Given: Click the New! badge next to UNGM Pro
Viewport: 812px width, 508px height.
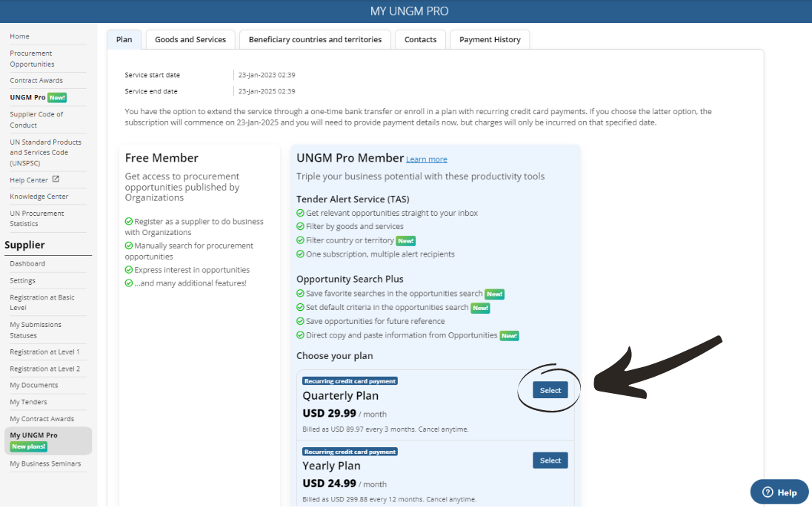Looking at the screenshot, I should click(57, 97).
